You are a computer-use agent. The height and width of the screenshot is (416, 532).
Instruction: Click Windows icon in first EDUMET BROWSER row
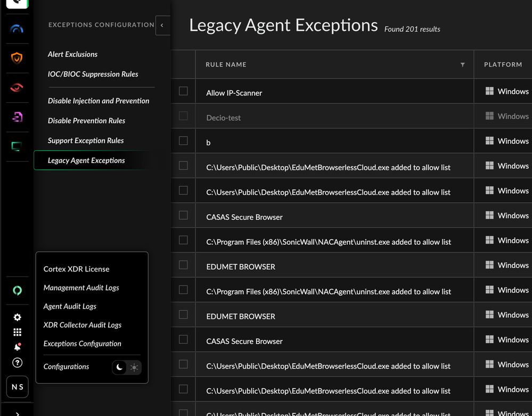(489, 264)
